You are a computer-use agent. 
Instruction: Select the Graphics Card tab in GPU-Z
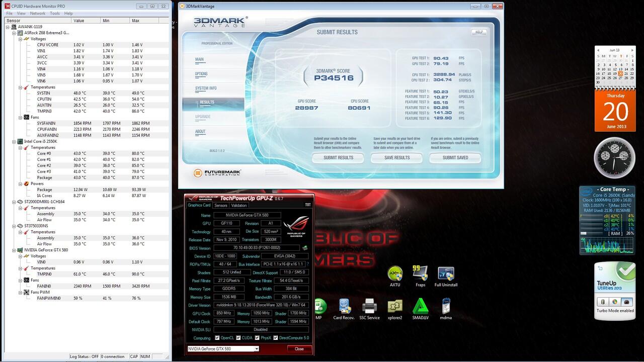point(199,205)
